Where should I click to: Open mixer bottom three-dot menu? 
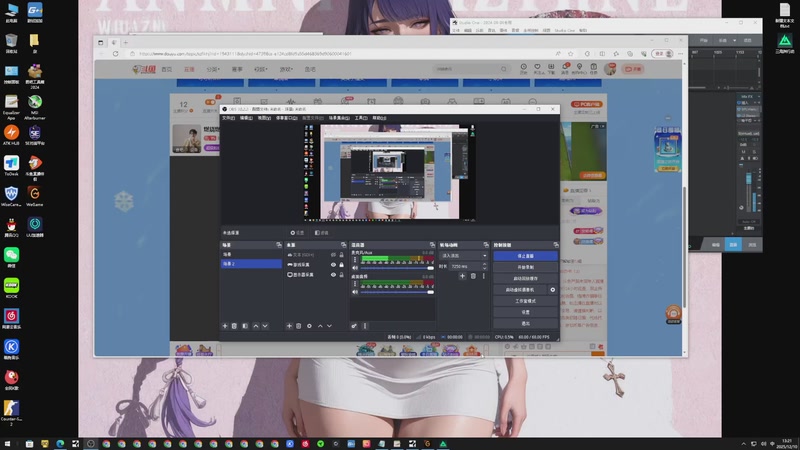point(365,326)
